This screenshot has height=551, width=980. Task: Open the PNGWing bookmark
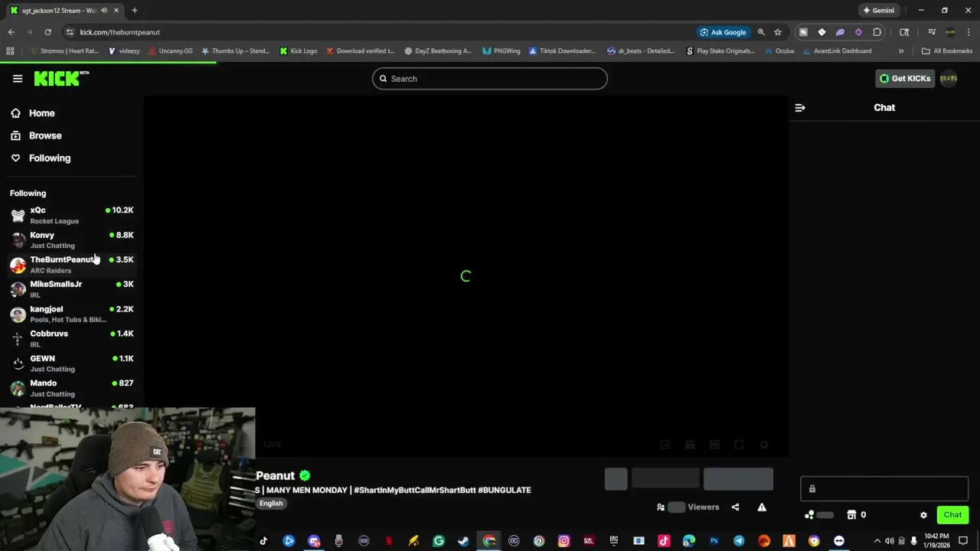pos(501,51)
